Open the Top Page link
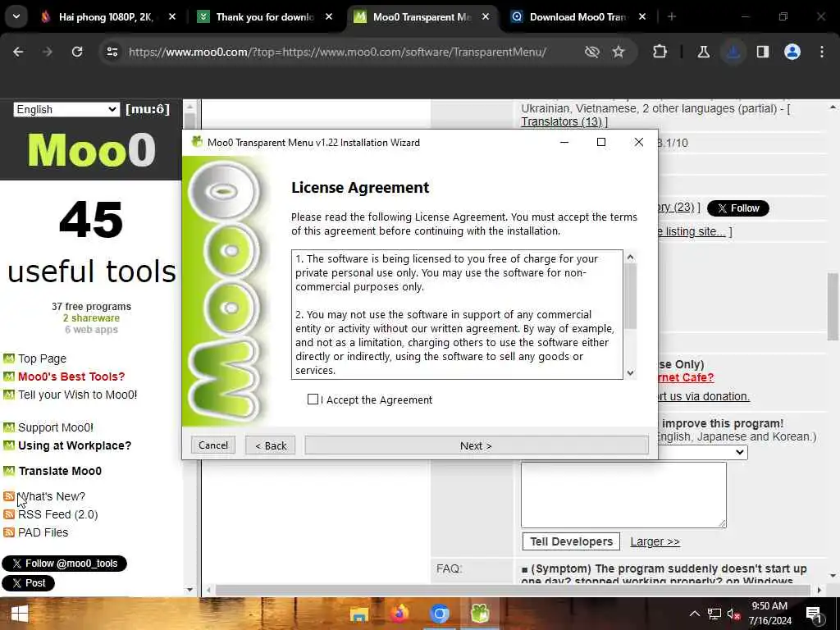Viewport: 840px width, 630px height. pos(43,358)
